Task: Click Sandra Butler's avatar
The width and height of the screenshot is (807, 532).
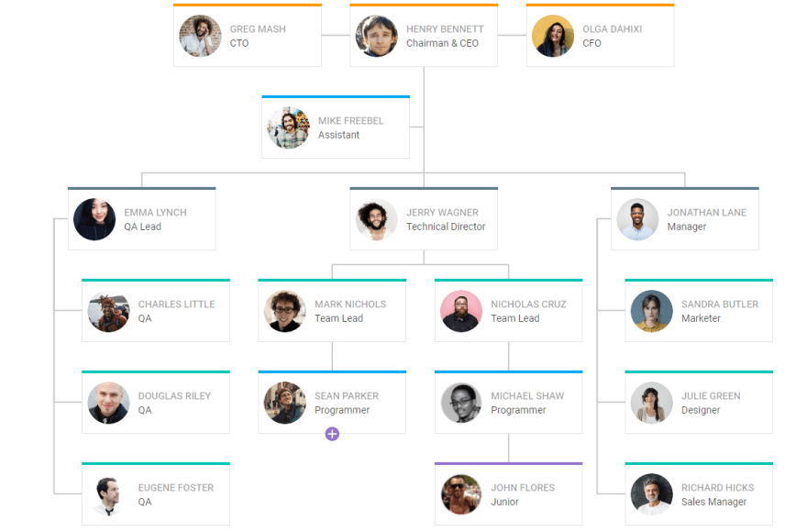Action: (652, 311)
